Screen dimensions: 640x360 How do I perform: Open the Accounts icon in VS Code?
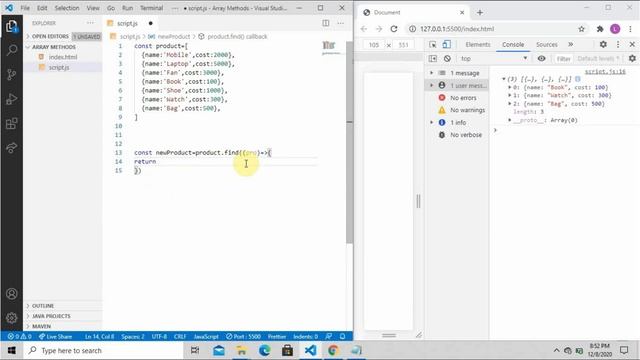(x=11, y=294)
